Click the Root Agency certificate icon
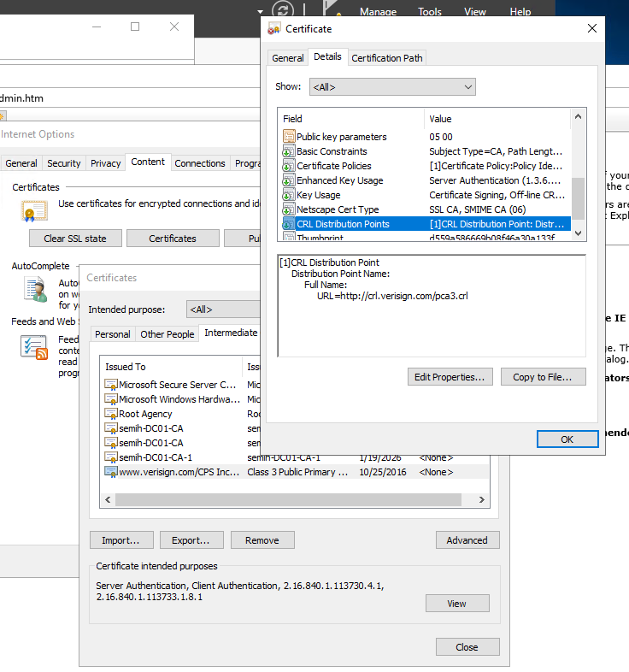This screenshot has height=672, width=629. click(x=110, y=414)
